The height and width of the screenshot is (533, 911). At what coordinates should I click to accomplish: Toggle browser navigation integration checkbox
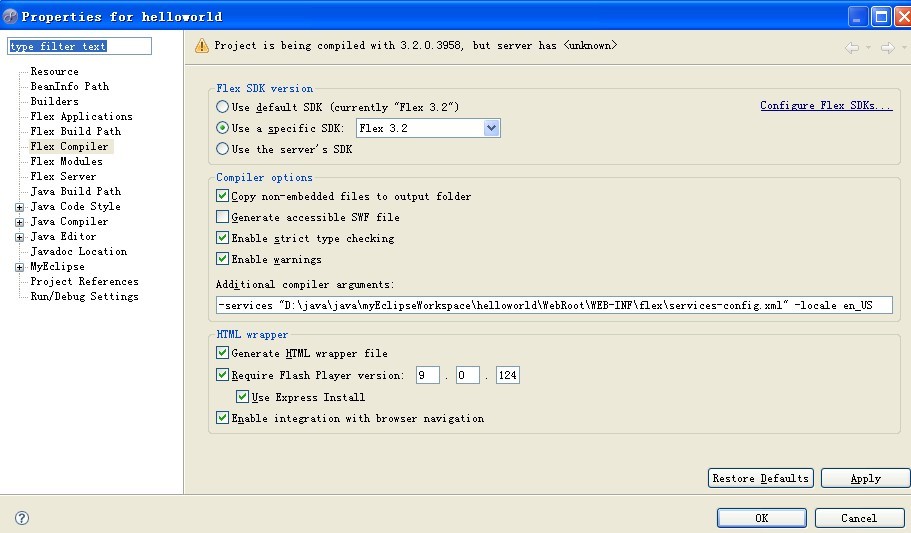pyautogui.click(x=223, y=418)
